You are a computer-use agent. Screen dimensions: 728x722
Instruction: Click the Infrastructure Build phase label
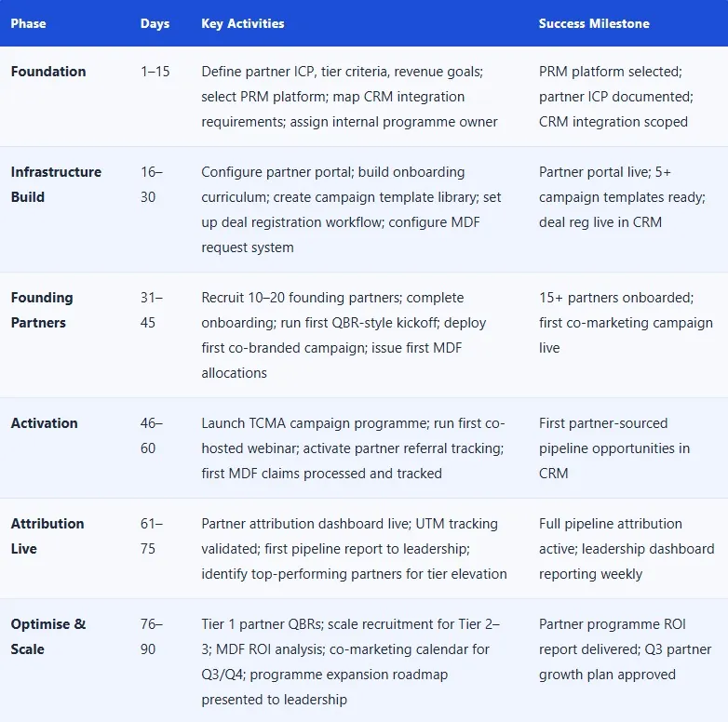pos(56,184)
